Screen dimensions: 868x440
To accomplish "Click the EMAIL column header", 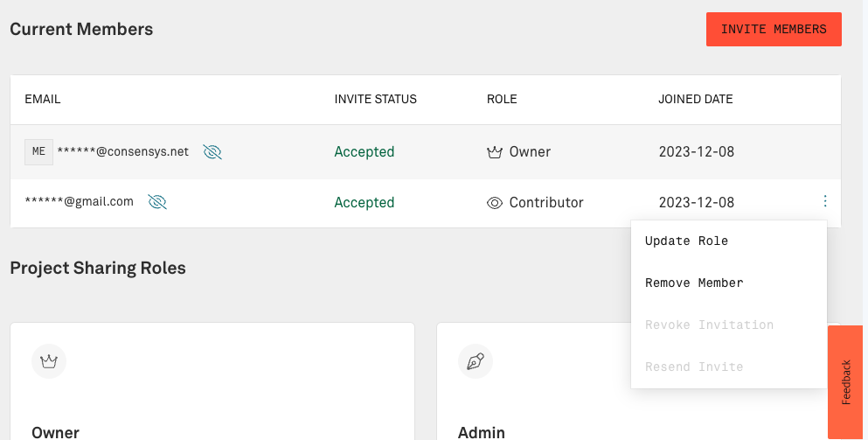I will click(43, 99).
